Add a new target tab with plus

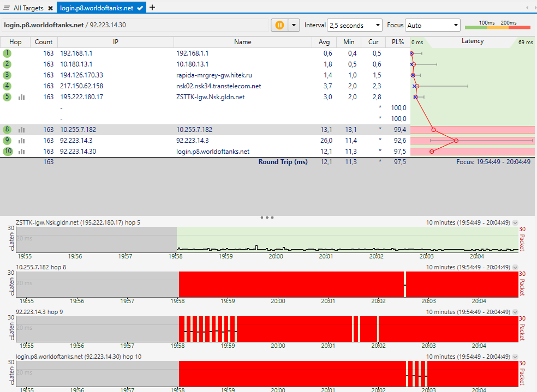point(152,7)
